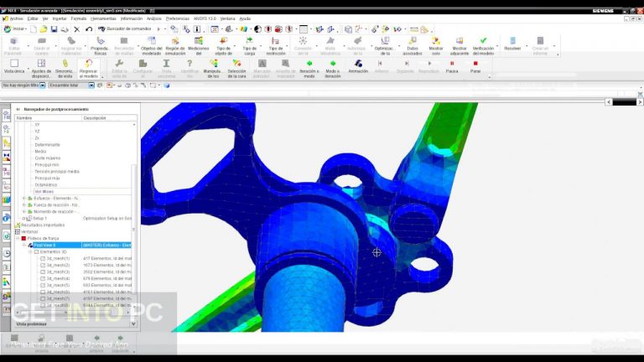Open the Herramientas menu
The width and height of the screenshot is (644, 362).
(103, 18)
